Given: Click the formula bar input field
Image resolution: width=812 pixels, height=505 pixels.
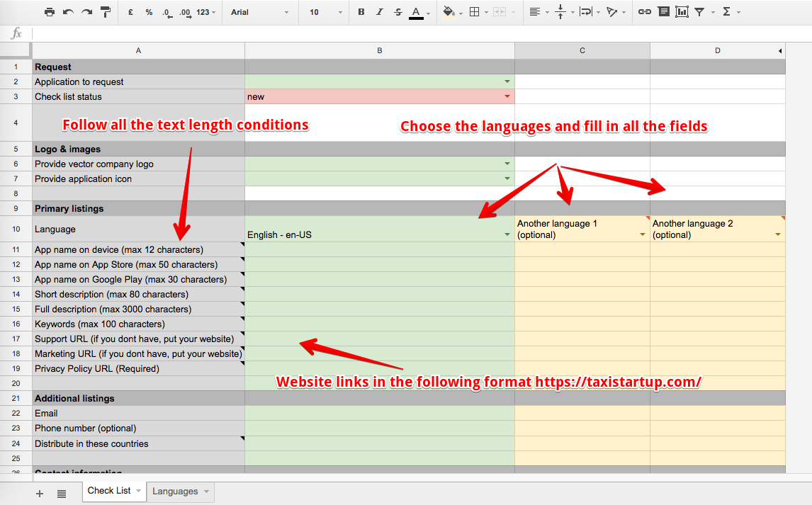Looking at the screenshot, I should pos(418,33).
